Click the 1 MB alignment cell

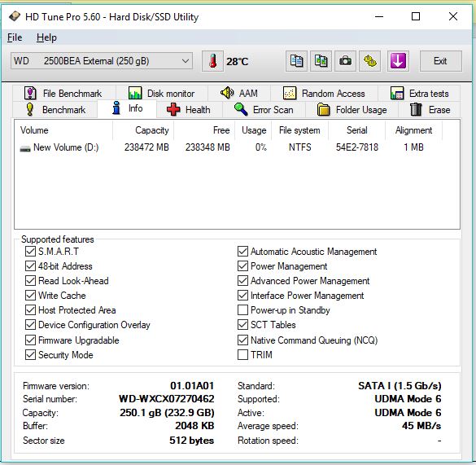click(x=413, y=147)
